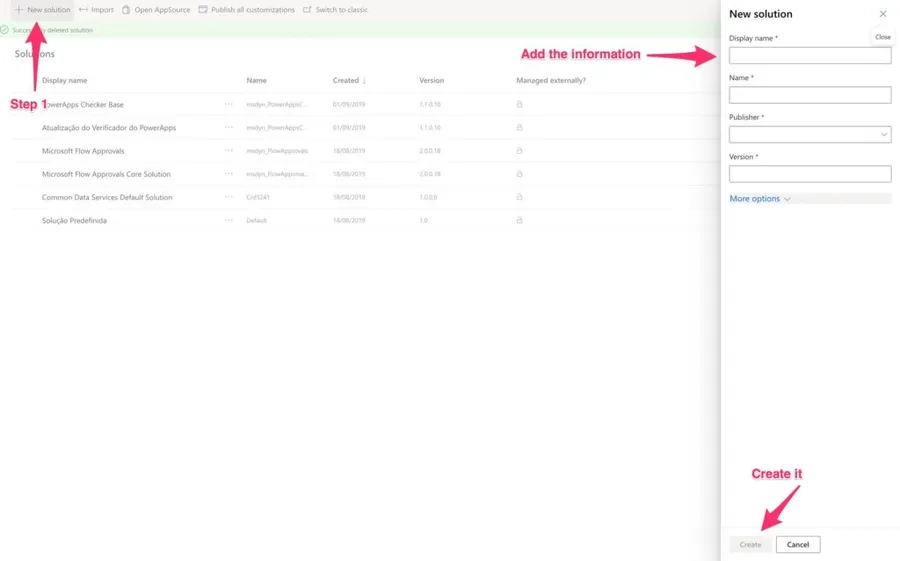Click the New solution plus icon

[18, 10]
